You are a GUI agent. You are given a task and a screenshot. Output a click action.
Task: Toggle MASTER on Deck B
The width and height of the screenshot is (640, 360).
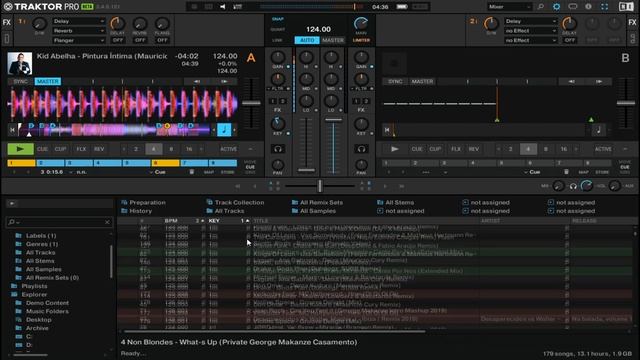click(422, 81)
